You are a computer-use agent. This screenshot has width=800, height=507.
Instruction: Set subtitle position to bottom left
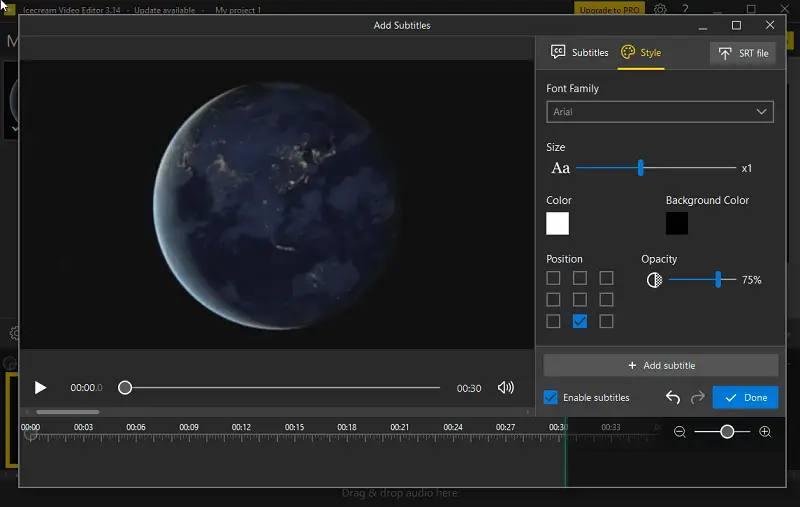(553, 321)
